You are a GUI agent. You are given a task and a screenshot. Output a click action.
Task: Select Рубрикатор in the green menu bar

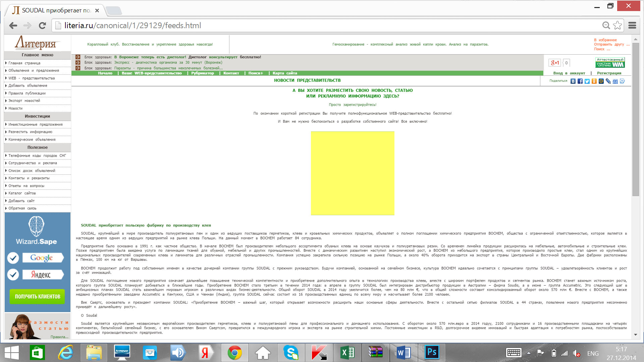point(203,73)
